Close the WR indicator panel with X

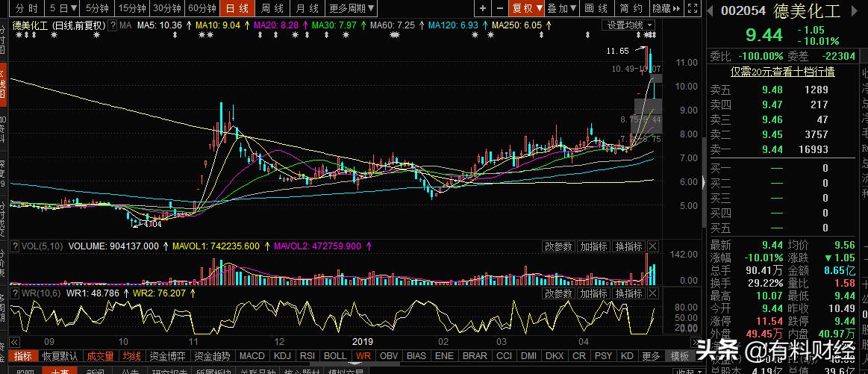pos(652,294)
